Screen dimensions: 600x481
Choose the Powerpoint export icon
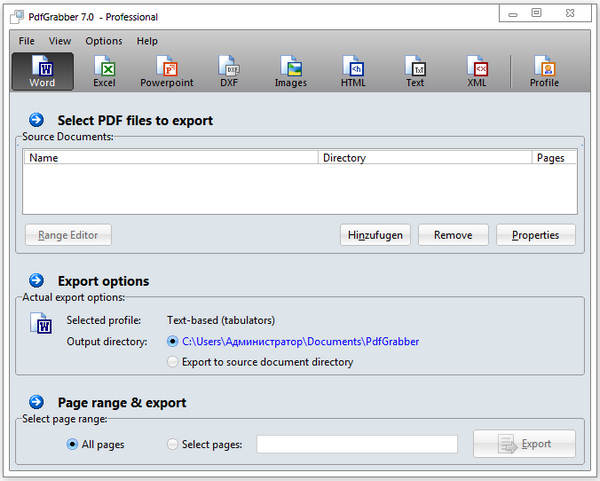(167, 72)
